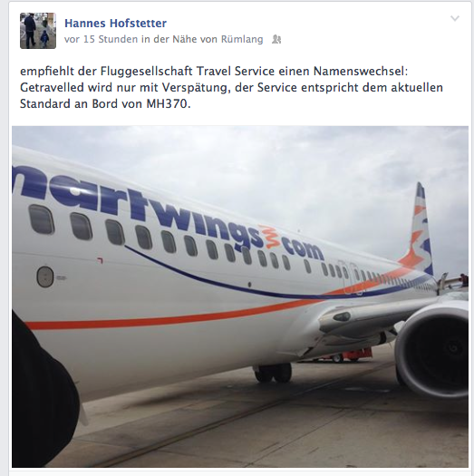
Task: Click the landing gear wheels in the photo
Action: [x=273, y=373]
